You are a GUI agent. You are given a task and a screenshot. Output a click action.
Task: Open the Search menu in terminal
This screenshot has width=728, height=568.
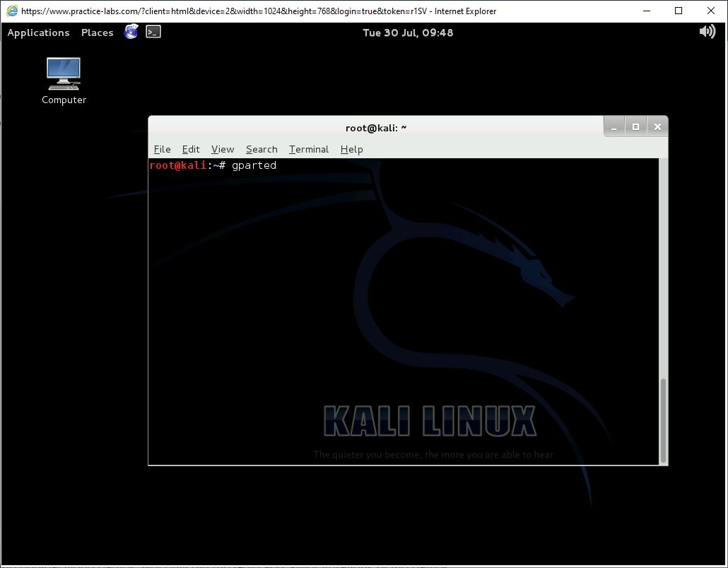pos(262,149)
